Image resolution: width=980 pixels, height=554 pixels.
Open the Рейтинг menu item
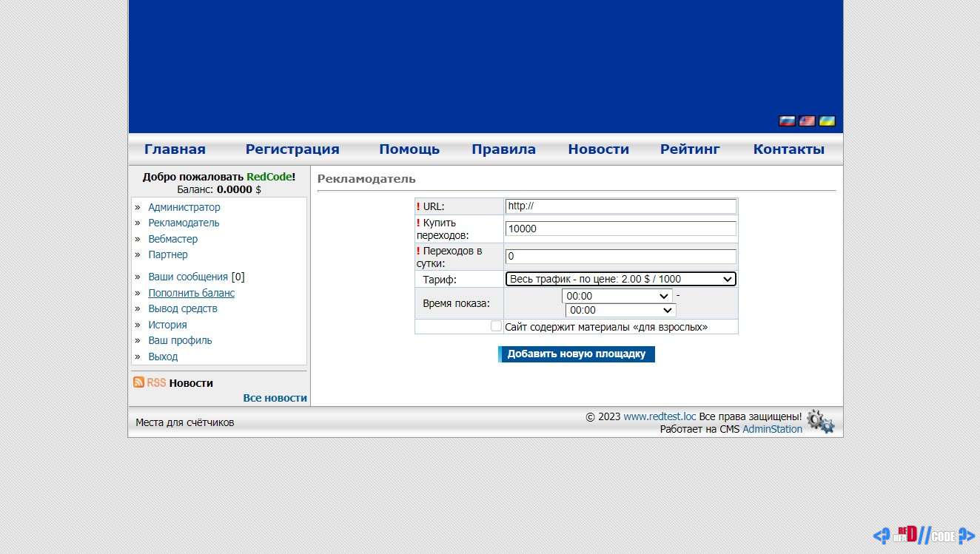tap(690, 149)
